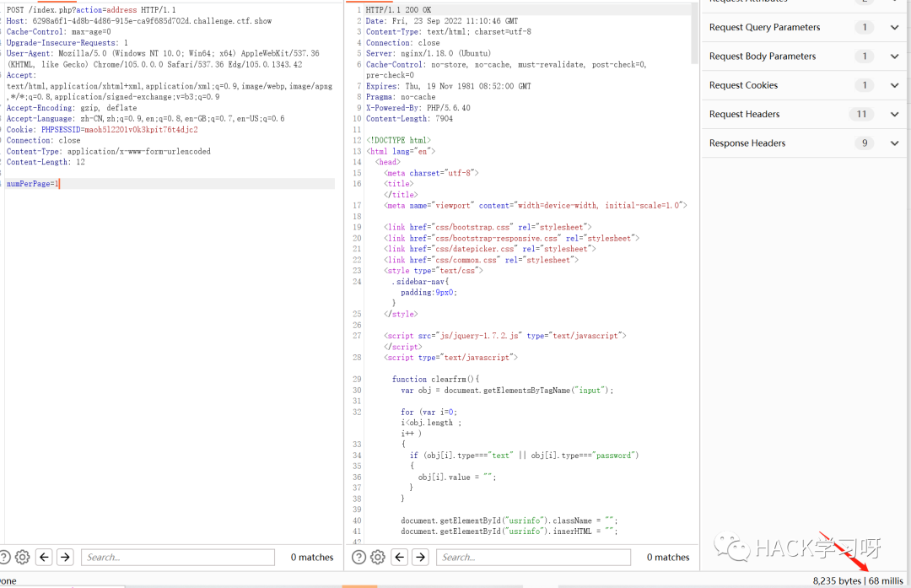The image size is (911, 588).
Task: Click the Cookie PHPSESSID header line
Action: (x=102, y=130)
